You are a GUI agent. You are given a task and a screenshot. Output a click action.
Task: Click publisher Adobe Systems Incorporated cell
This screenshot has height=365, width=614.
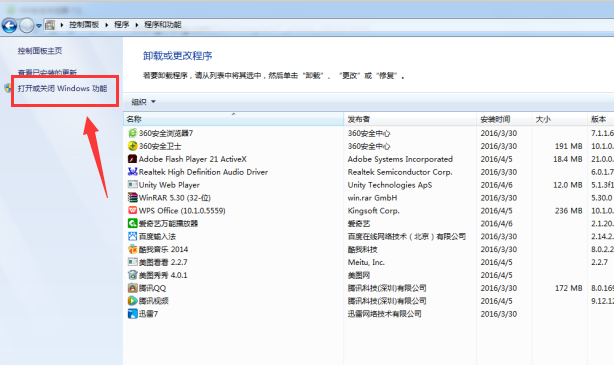(400, 159)
